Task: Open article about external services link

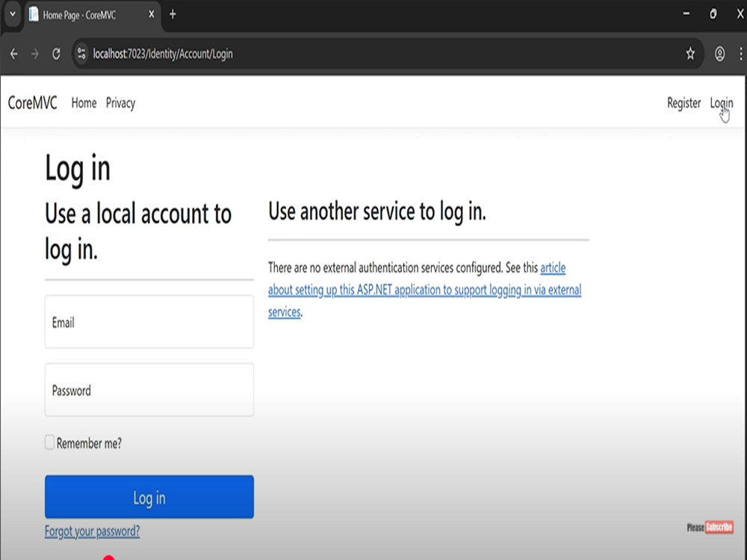Action: point(424,290)
